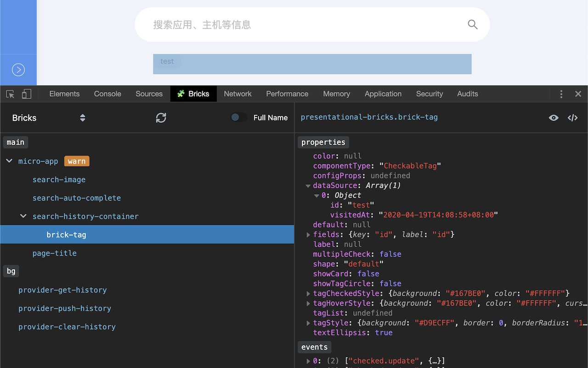The width and height of the screenshot is (588, 368).
Task: Switch to the Console tab
Action: (107, 93)
